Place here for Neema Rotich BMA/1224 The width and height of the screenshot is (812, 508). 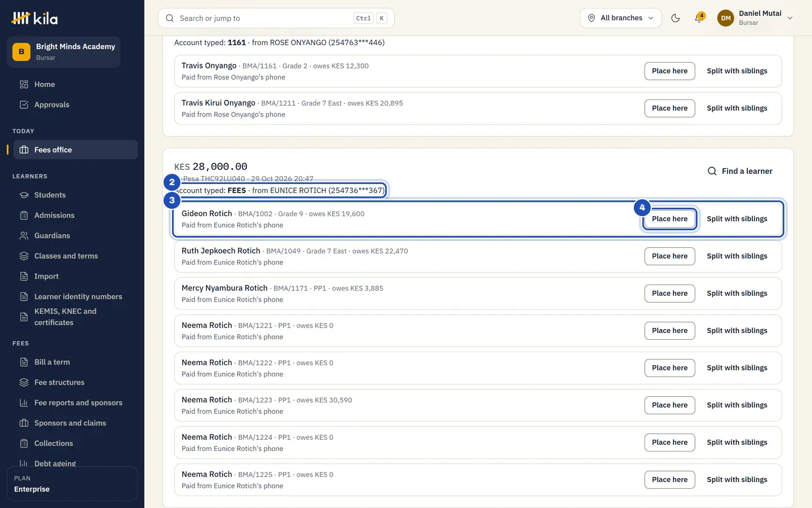click(670, 443)
